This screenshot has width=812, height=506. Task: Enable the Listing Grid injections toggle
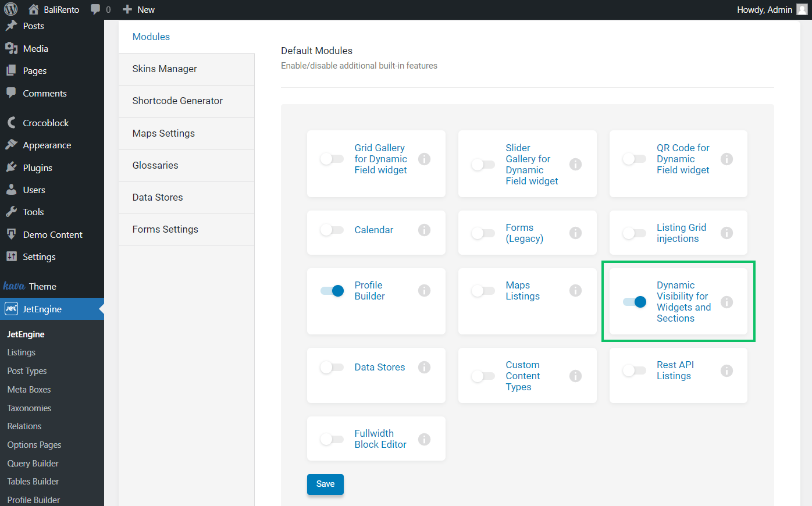tap(634, 233)
